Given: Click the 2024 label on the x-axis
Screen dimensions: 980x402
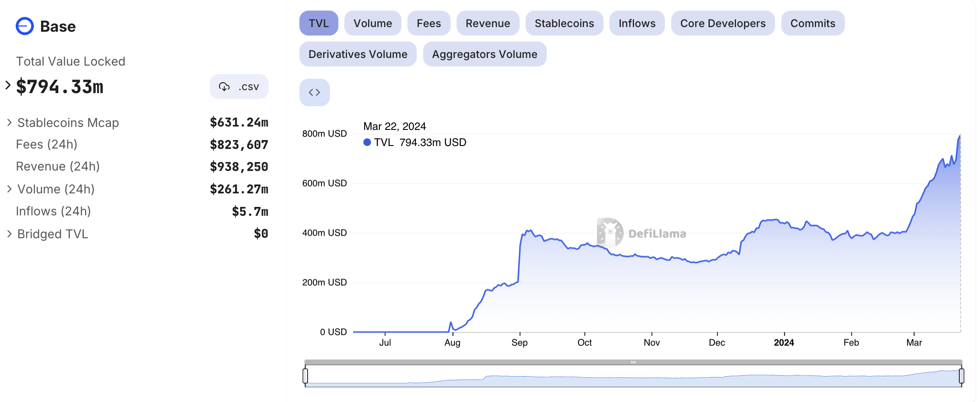Looking at the screenshot, I should (784, 343).
